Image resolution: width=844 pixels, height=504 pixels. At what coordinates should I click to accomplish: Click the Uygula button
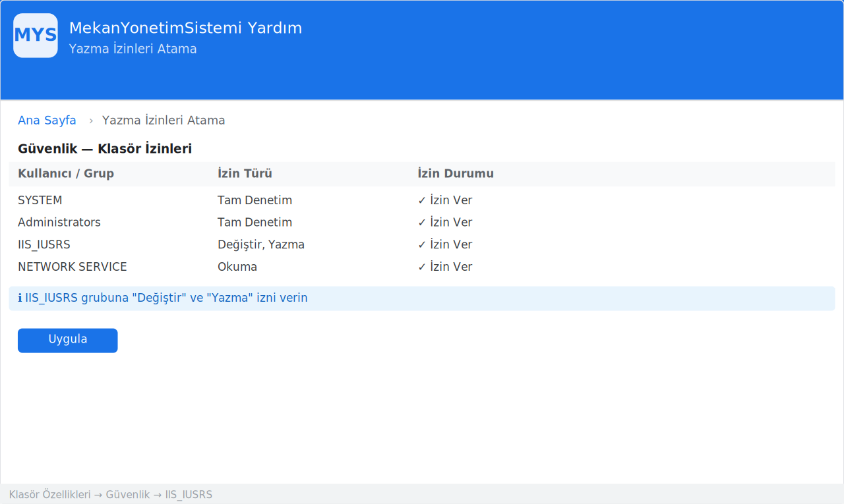[67, 341]
